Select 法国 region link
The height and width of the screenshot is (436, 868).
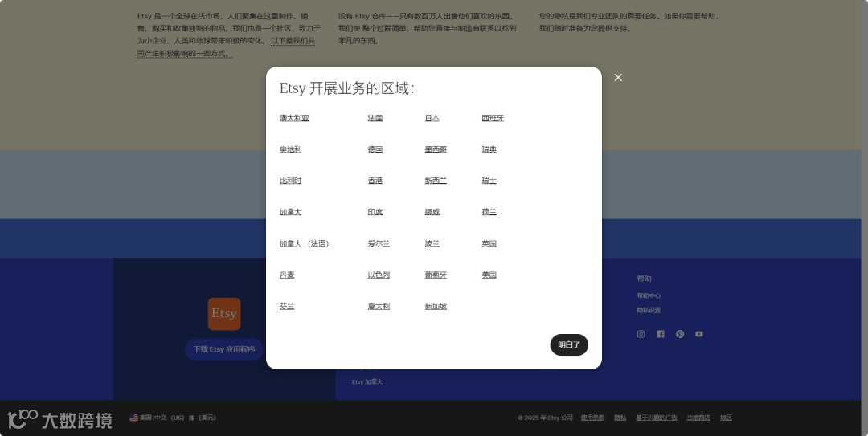pos(375,118)
